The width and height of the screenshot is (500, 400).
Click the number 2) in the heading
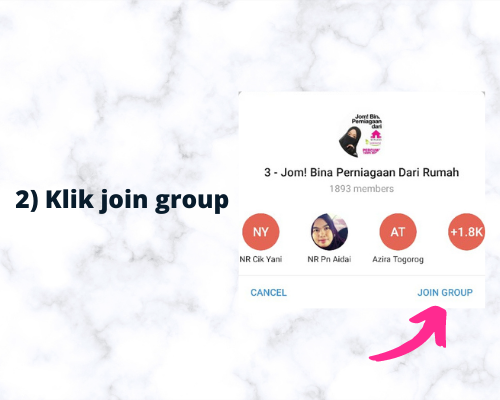pyautogui.click(x=27, y=199)
